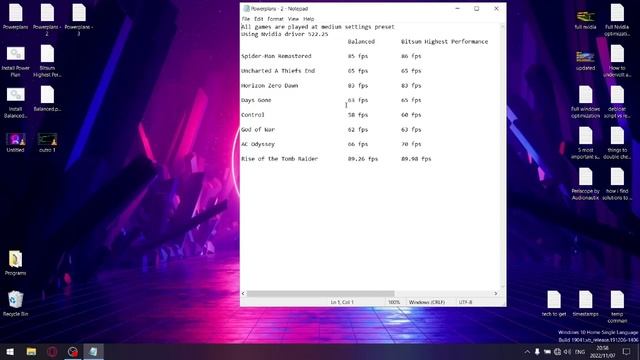Open Notepad's Edit menu
The height and width of the screenshot is (360, 640).
(259, 19)
